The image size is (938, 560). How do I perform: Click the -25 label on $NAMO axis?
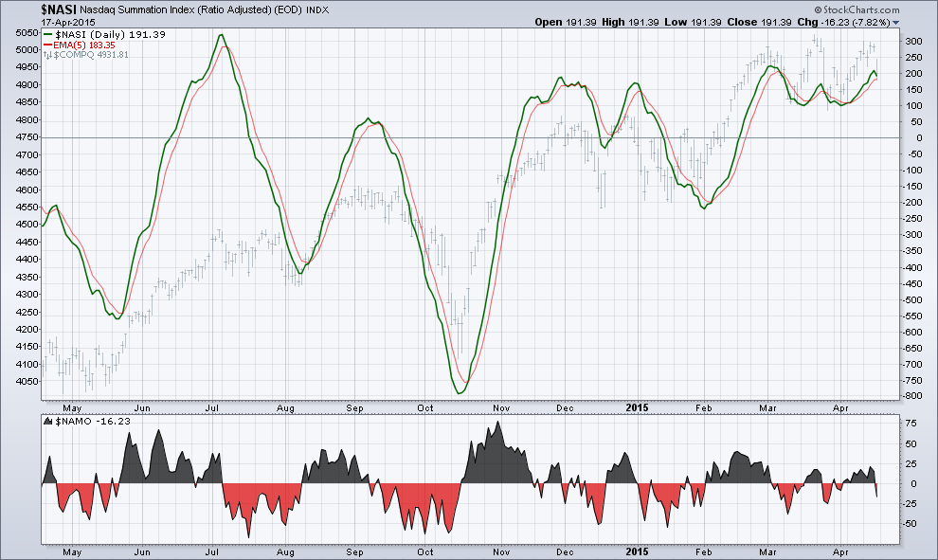point(910,504)
